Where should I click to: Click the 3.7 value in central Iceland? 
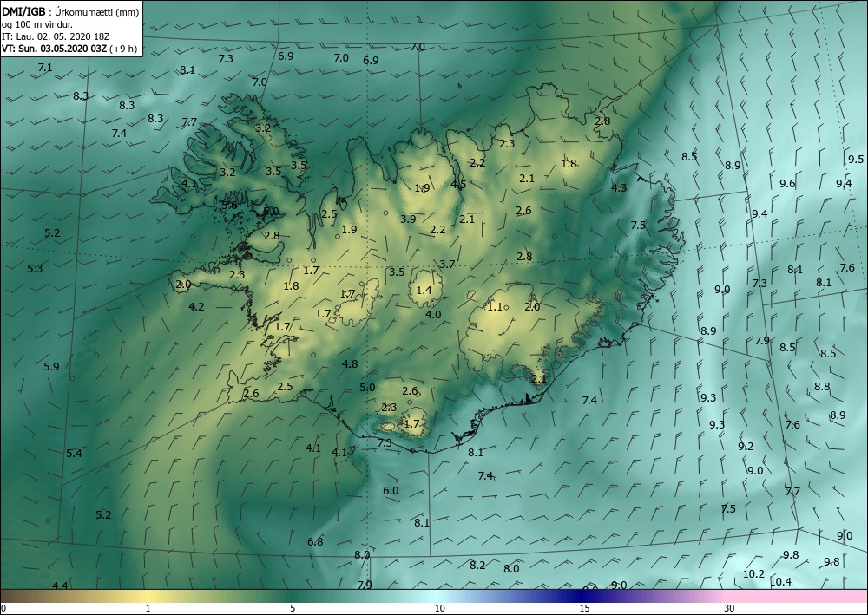click(x=447, y=265)
